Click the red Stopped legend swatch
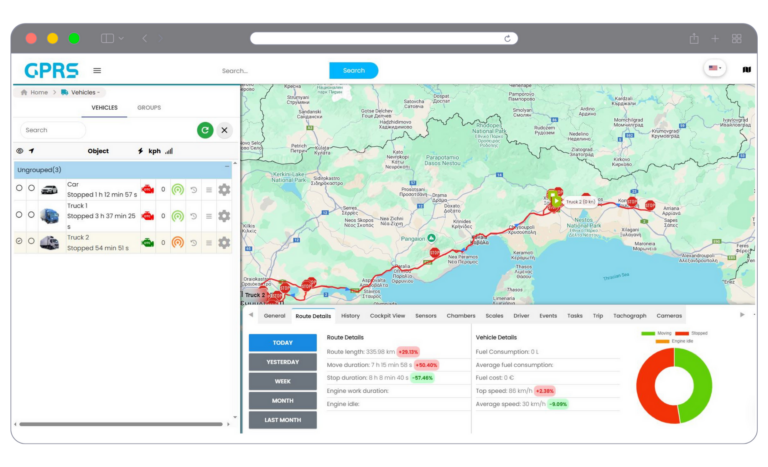 point(683,333)
